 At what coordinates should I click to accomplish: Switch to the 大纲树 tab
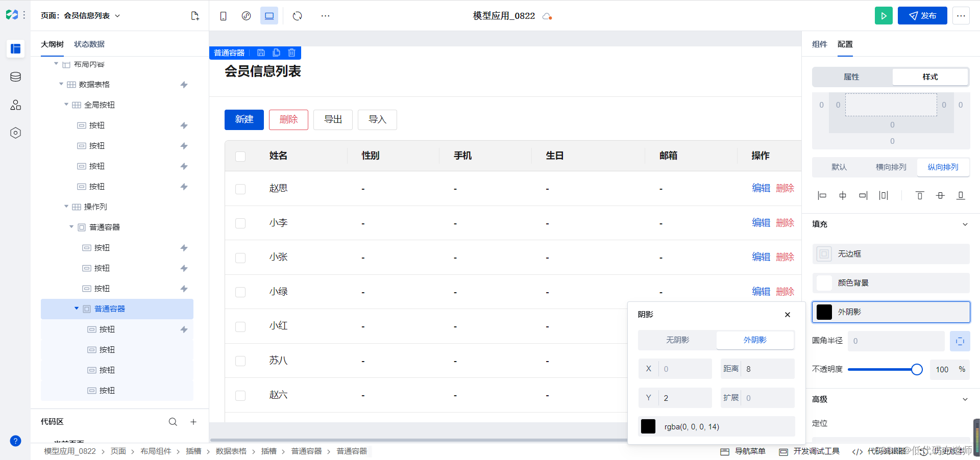click(52, 44)
